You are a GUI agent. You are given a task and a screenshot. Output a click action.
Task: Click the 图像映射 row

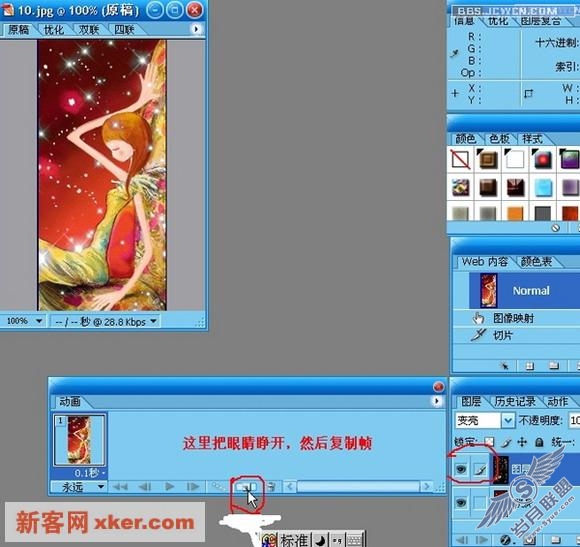click(x=516, y=318)
